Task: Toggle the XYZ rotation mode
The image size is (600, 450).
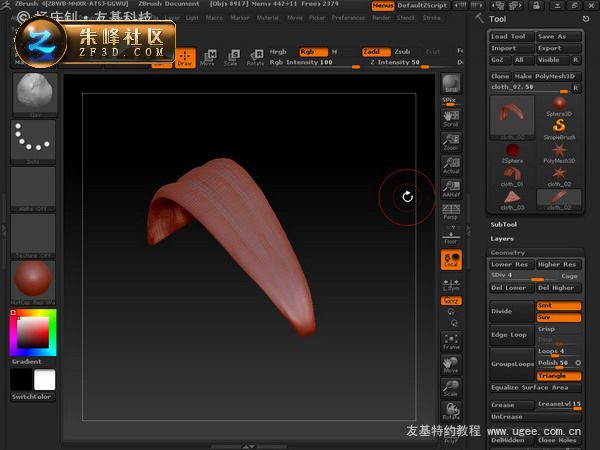Action: [451, 301]
